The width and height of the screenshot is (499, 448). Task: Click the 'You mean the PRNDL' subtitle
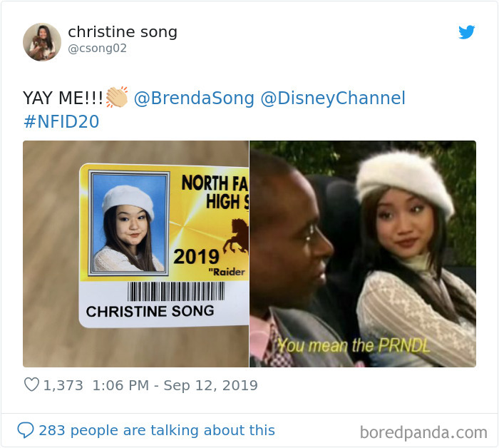354,345
